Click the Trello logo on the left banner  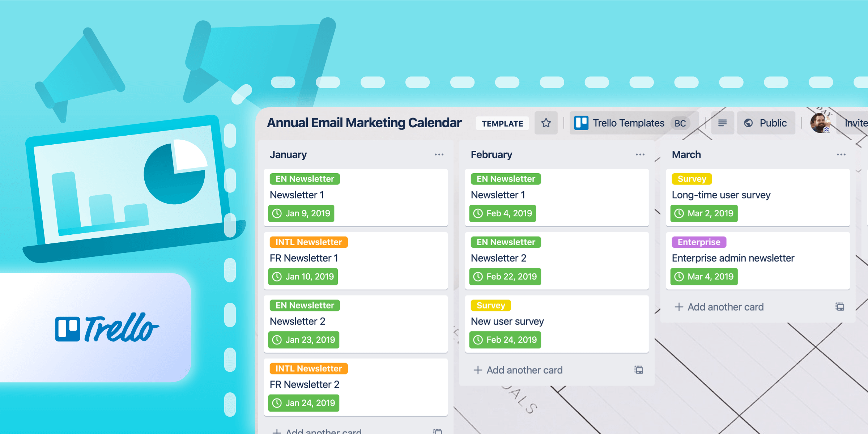pos(107,328)
